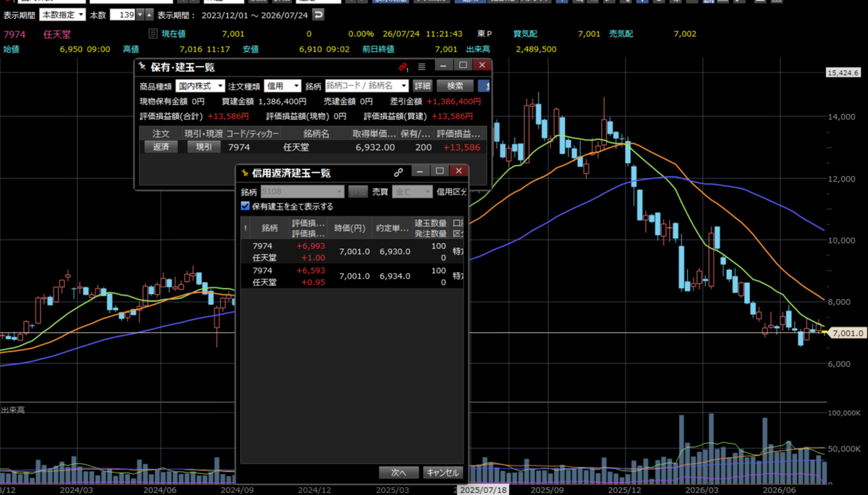
Task: Open the disabled 銘柄 5108 dropdown
Action: pyautogui.click(x=302, y=192)
